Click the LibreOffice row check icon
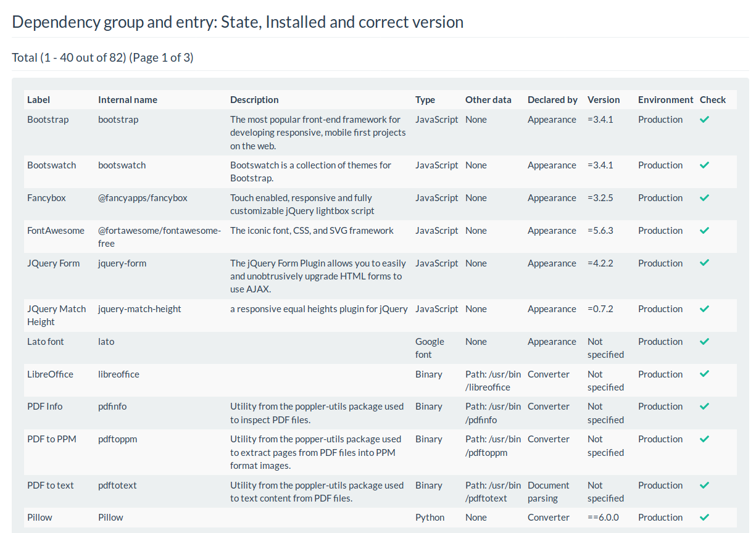This screenshot has width=756, height=533. (704, 374)
